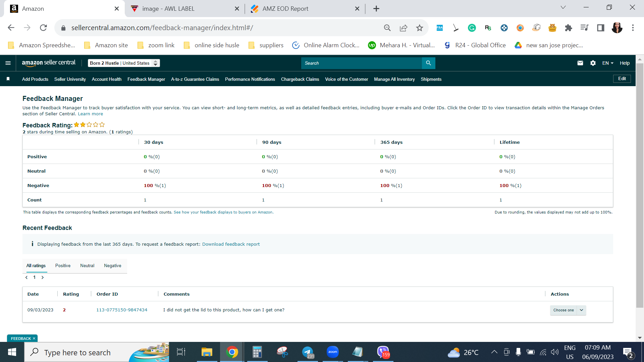The image size is (644, 362).
Task: Open the volume speaker tray icon
Action: point(555,352)
